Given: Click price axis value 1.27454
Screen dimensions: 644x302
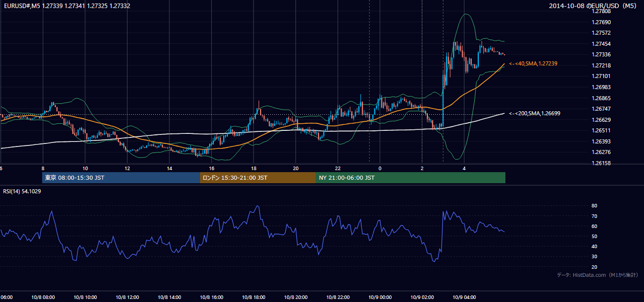Looking at the screenshot, I should [602, 44].
